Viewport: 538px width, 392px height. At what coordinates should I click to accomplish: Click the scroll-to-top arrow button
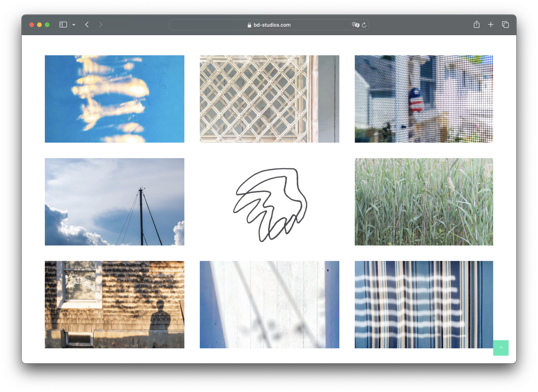pos(501,348)
